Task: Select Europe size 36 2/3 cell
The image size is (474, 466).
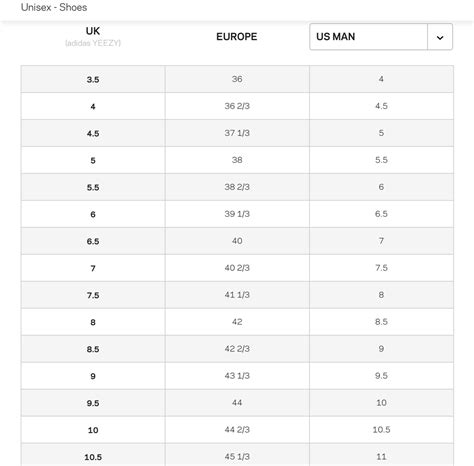Action: point(237,106)
